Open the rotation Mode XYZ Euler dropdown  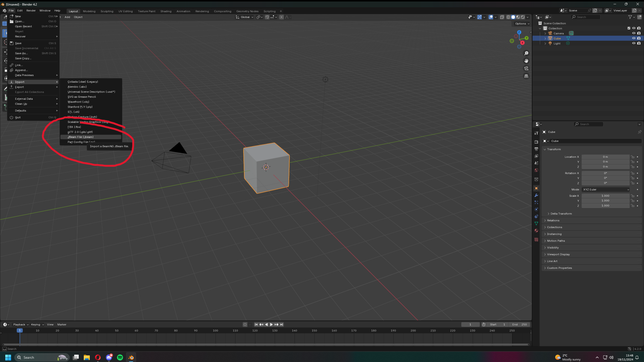(x=606, y=190)
